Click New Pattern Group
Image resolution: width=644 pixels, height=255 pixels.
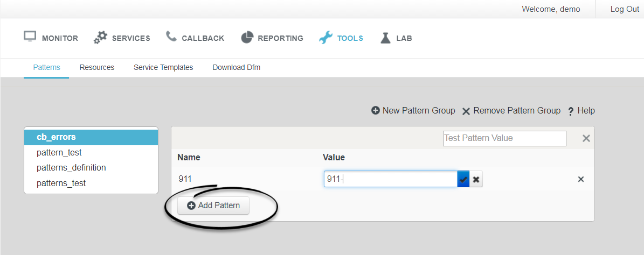click(x=413, y=111)
